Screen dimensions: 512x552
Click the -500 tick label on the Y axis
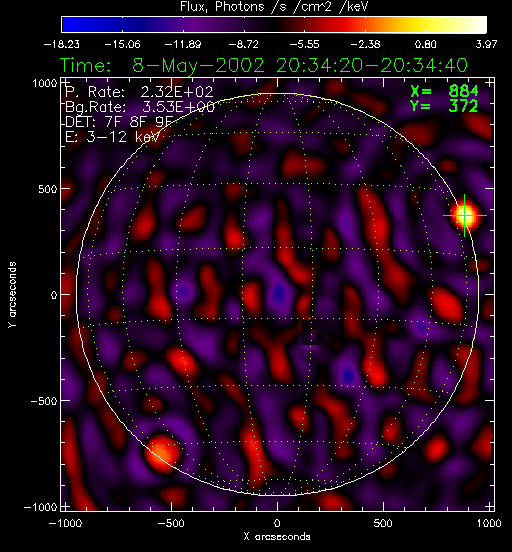tap(44, 401)
